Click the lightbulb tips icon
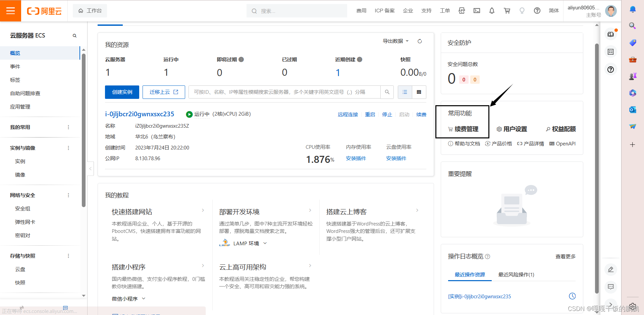The width and height of the screenshot is (644, 315). pyautogui.click(x=522, y=11)
